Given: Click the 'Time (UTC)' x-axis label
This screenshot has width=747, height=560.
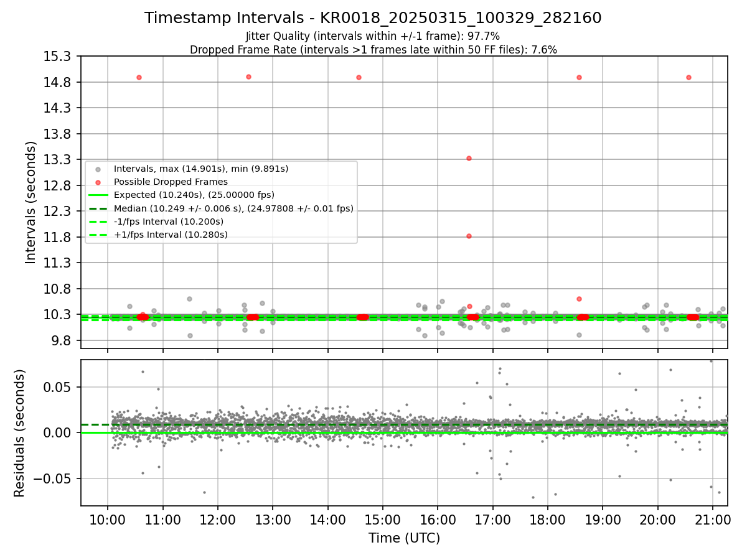Looking at the screenshot, I should pyautogui.click(x=404, y=538).
